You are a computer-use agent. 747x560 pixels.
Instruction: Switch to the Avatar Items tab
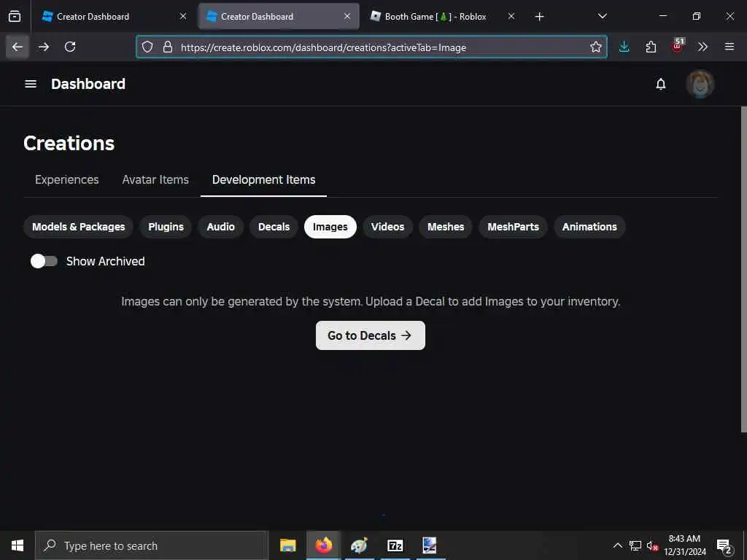click(155, 179)
